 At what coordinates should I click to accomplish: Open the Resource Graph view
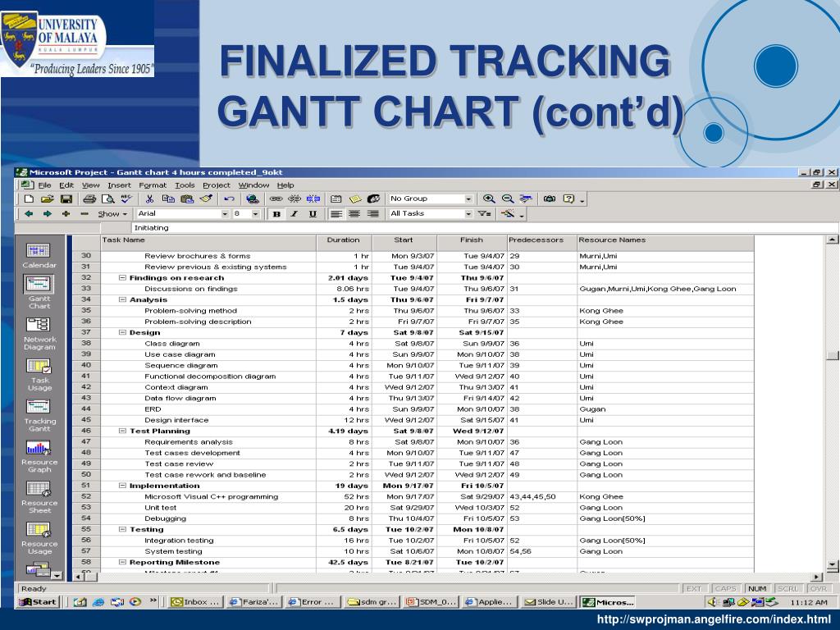39,456
